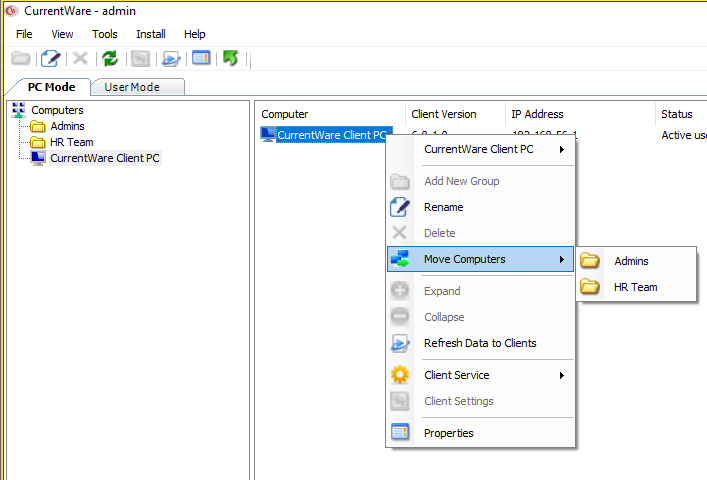This screenshot has height=480, width=707.
Task: Open the File menu
Action: (x=24, y=34)
